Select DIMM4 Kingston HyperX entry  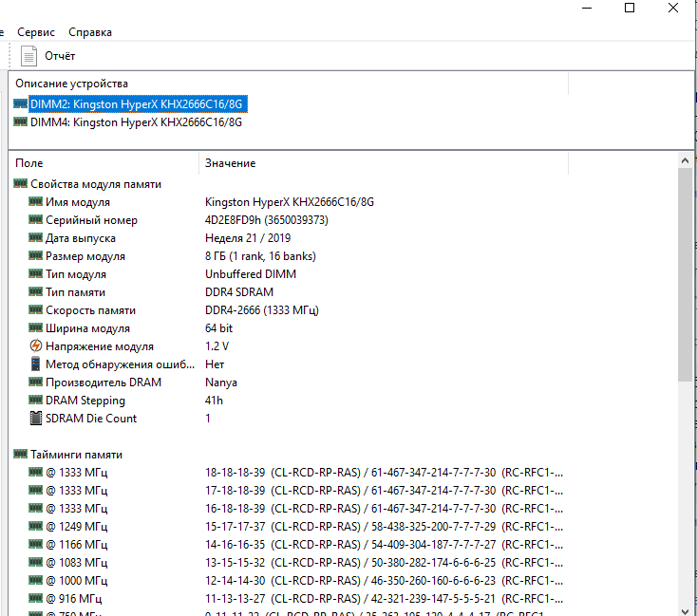[136, 122]
